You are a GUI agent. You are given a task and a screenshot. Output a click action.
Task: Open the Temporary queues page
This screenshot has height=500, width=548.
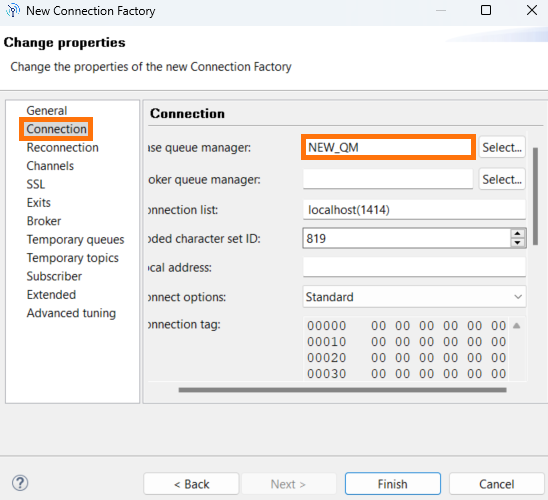click(75, 239)
